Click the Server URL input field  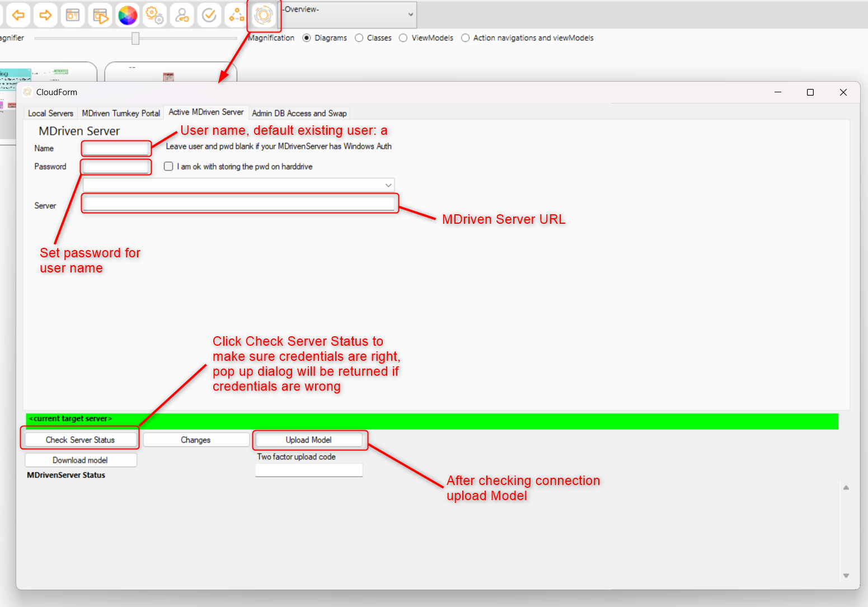click(239, 204)
